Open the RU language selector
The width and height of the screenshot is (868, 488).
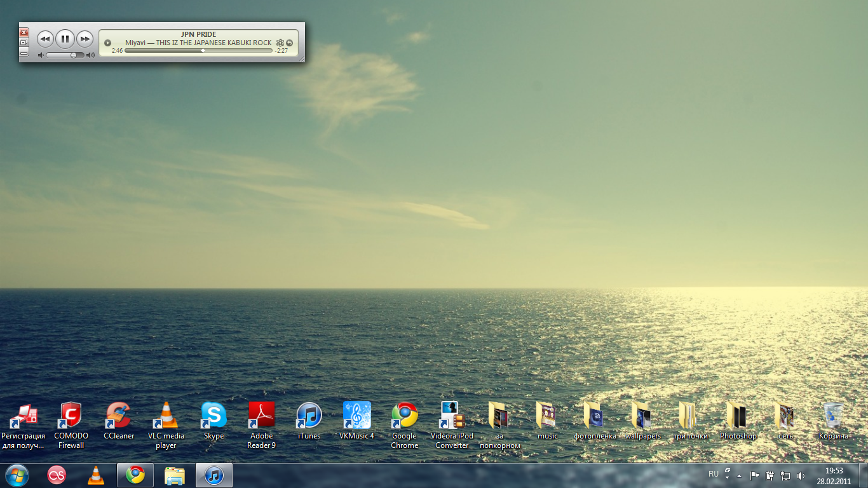click(714, 474)
